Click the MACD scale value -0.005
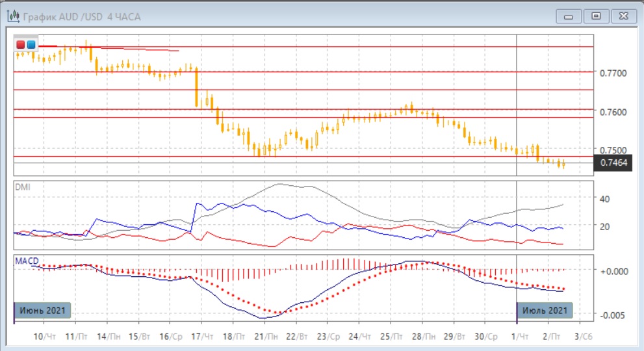The image size is (644, 351). point(614,315)
